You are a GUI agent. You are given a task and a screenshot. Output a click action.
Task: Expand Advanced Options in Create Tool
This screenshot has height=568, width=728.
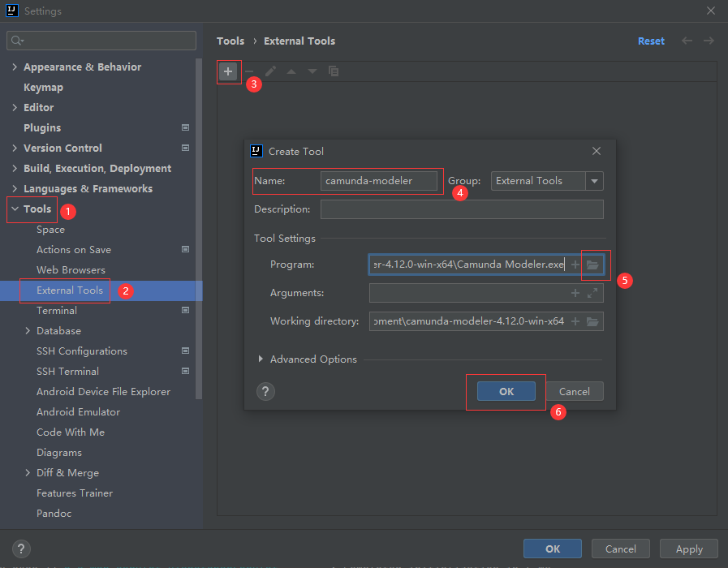(x=261, y=359)
